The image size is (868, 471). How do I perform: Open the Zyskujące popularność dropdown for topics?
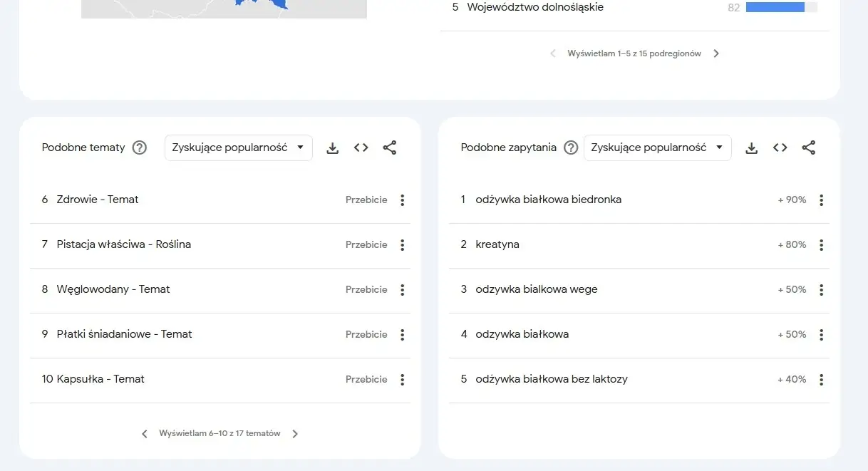(x=238, y=147)
